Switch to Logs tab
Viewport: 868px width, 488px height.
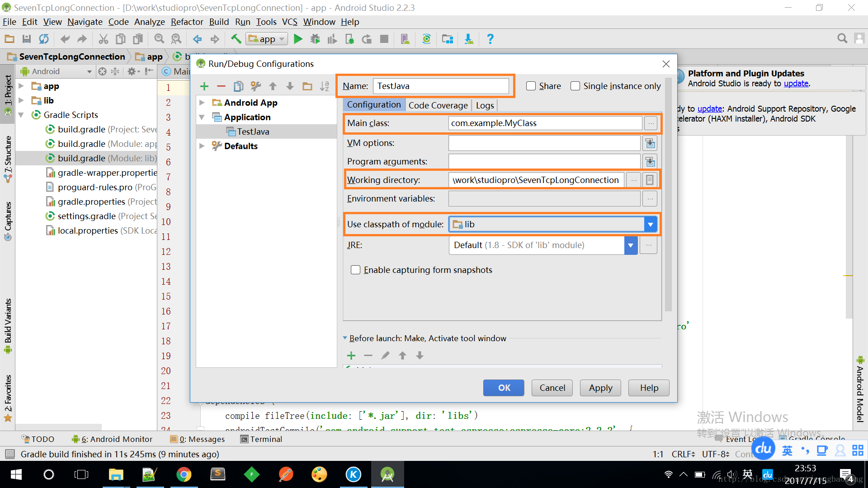click(x=485, y=105)
